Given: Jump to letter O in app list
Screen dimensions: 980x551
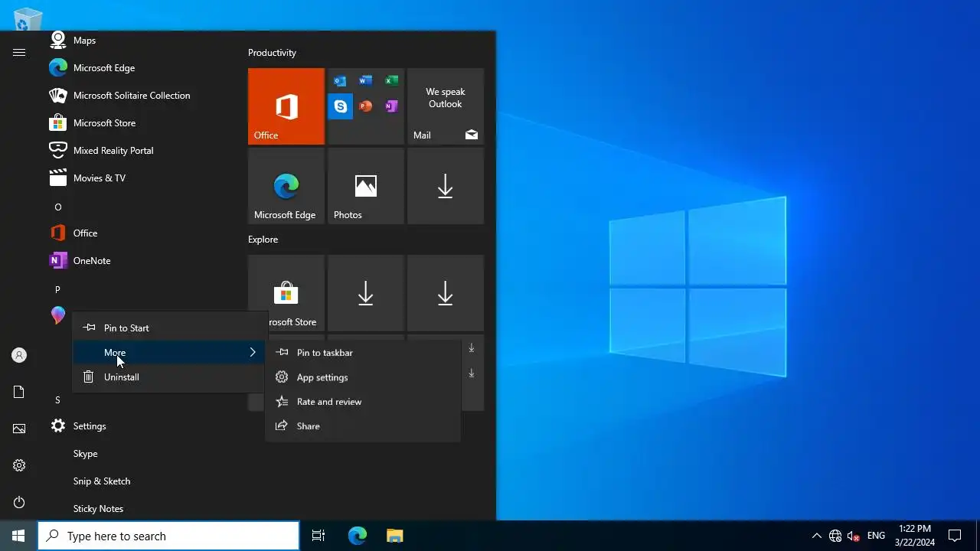Looking at the screenshot, I should (x=57, y=207).
